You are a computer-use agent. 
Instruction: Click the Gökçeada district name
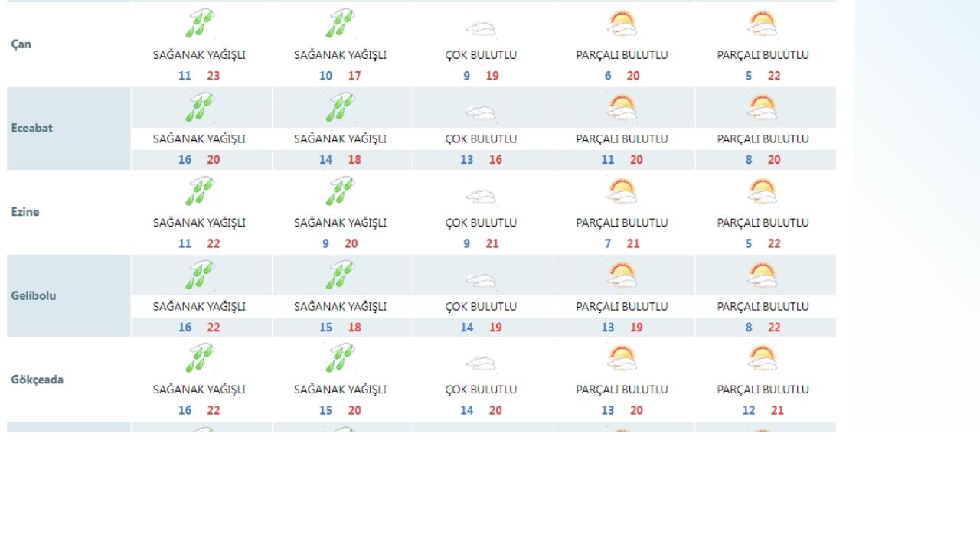(38, 380)
